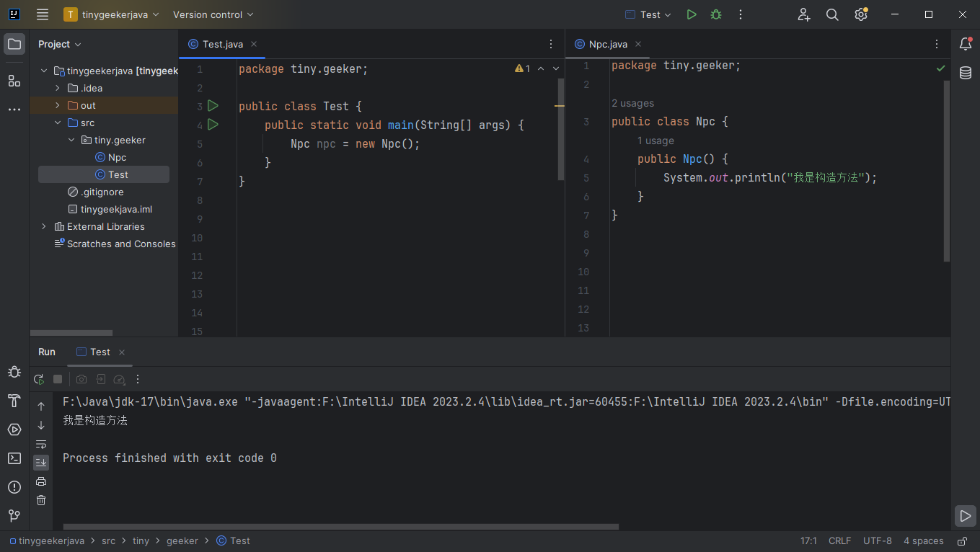Click the 1 usage hint
This screenshot has width=980, height=552.
coord(655,141)
